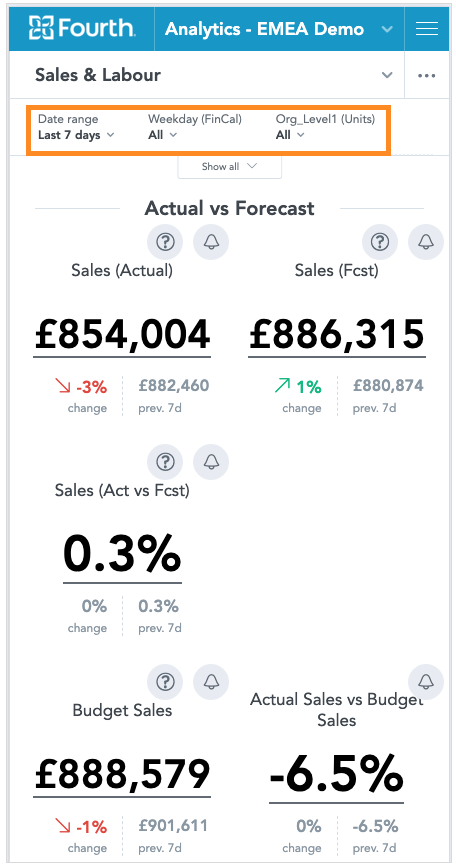This screenshot has width=456, height=868.
Task: Click the £886,315 Sales (Fcst) value
Action: pos(336,335)
